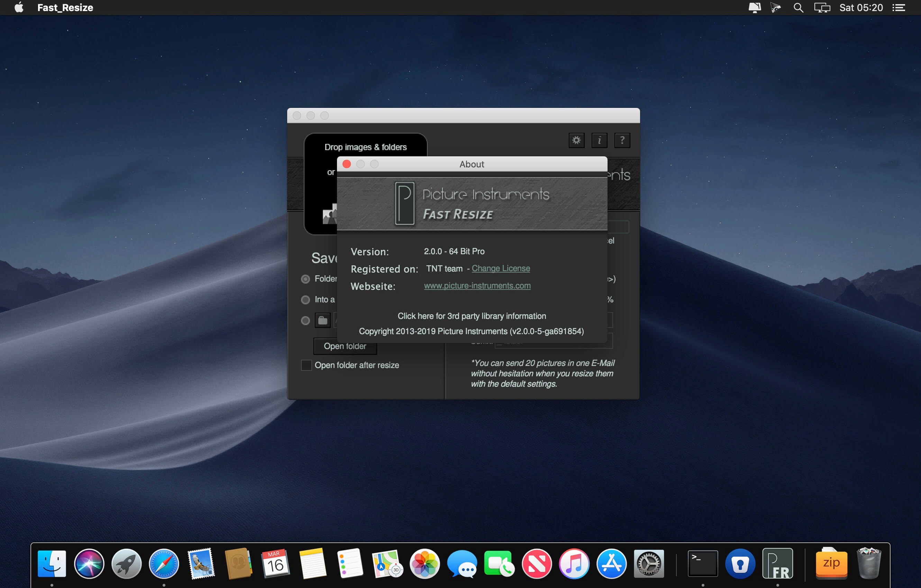Open www.picture-instruments.com website link
Image resolution: width=921 pixels, height=588 pixels.
pyautogui.click(x=477, y=286)
